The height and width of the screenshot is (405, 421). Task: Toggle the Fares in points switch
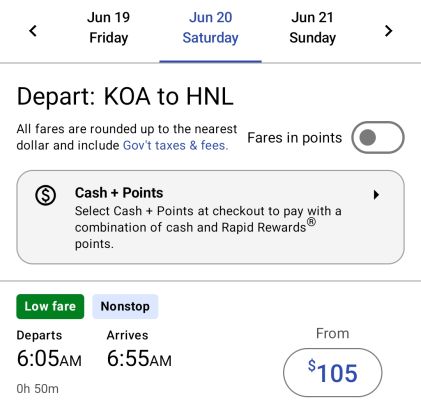[378, 137]
